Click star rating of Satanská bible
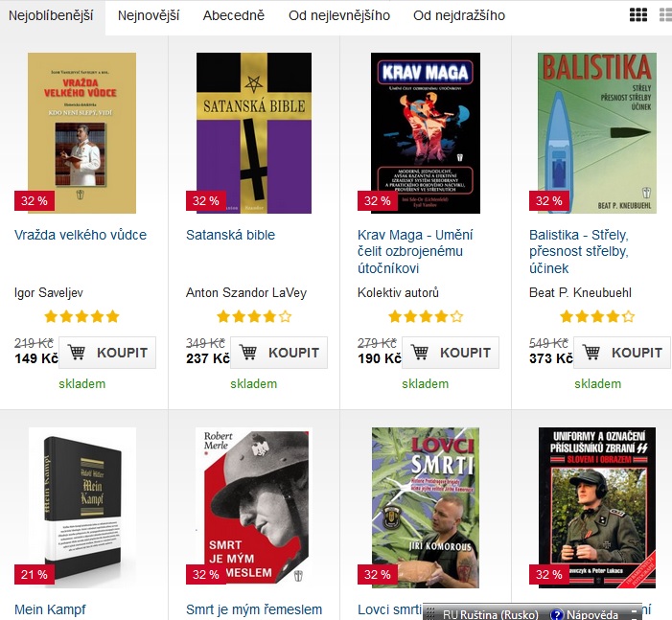This screenshot has width=672, height=620. pos(254,316)
